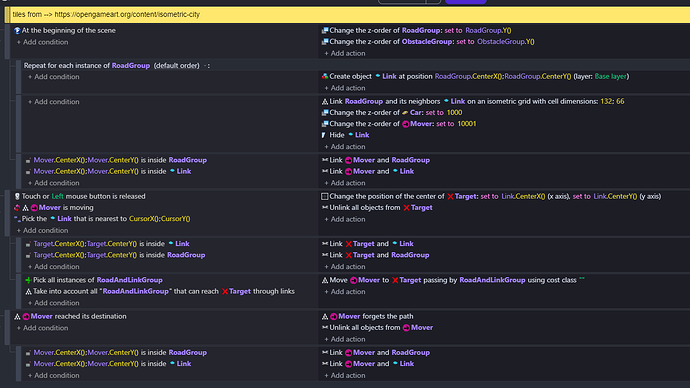Click icon of 'Target.CenterX() is inside RoadGroup' condition

coord(28,255)
